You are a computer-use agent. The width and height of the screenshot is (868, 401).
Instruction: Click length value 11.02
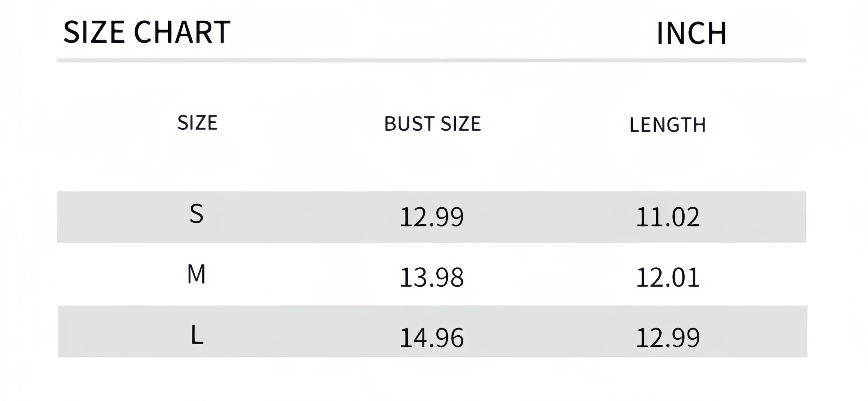click(x=668, y=217)
